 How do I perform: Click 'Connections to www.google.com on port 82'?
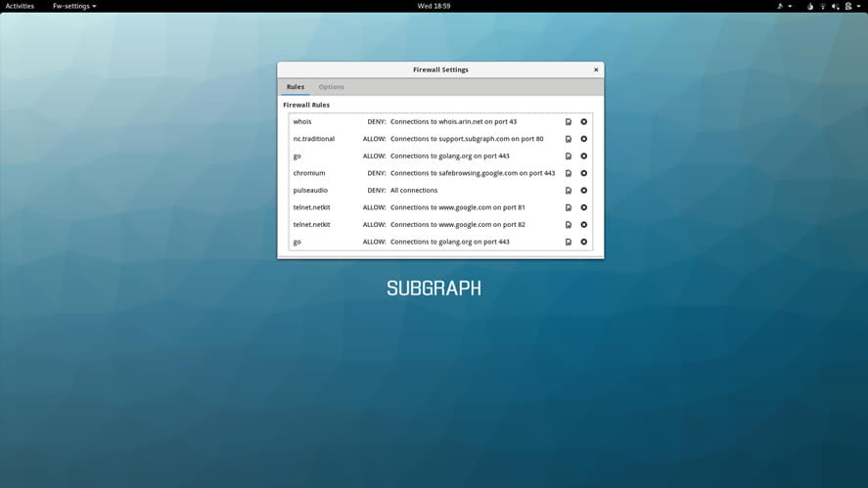[x=457, y=225]
